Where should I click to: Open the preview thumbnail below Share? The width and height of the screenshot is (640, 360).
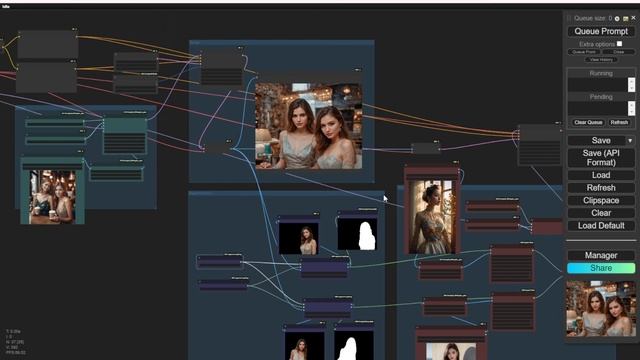pos(601,309)
